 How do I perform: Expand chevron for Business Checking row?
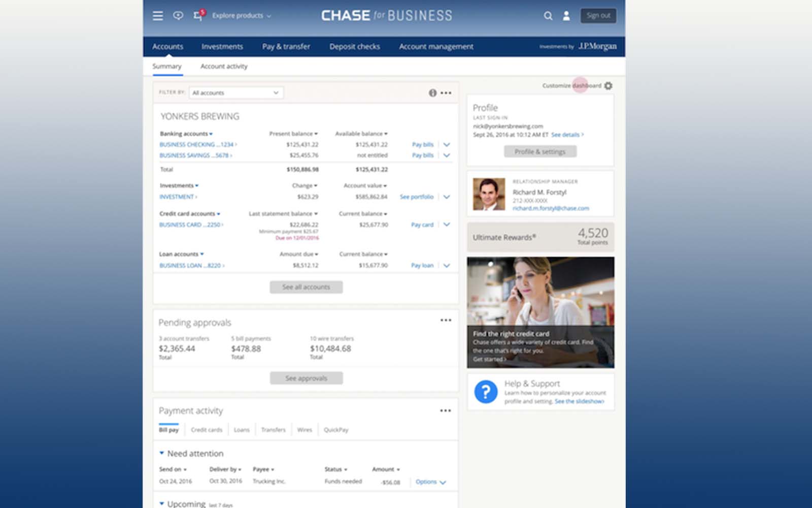tap(447, 145)
